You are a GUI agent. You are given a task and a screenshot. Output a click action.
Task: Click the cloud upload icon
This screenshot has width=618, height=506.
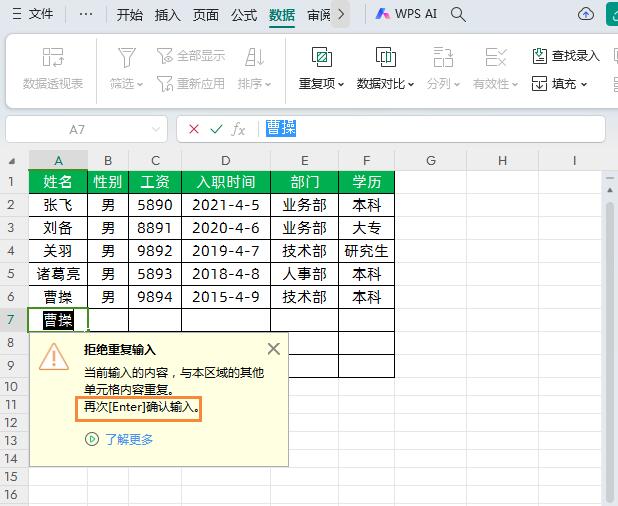pos(586,14)
